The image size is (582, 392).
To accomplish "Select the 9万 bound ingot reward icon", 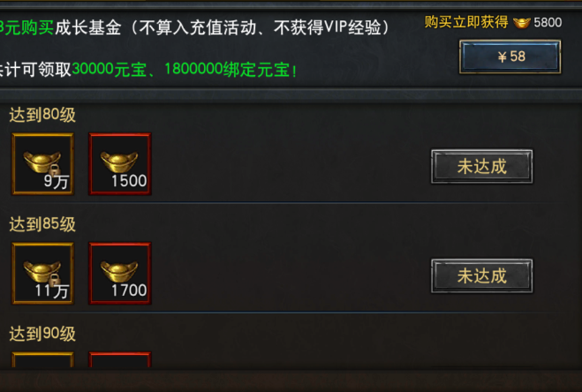I will click(x=42, y=163).
